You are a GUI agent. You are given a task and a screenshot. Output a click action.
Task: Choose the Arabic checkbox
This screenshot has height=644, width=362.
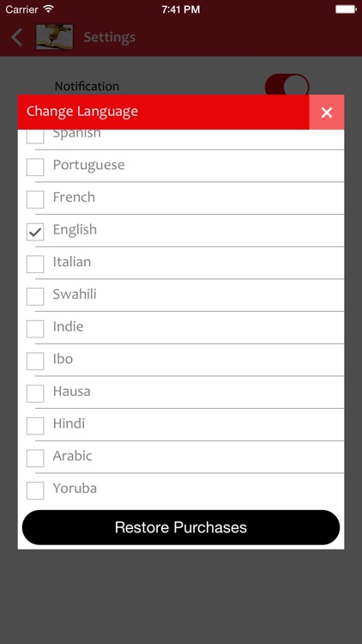(35, 459)
